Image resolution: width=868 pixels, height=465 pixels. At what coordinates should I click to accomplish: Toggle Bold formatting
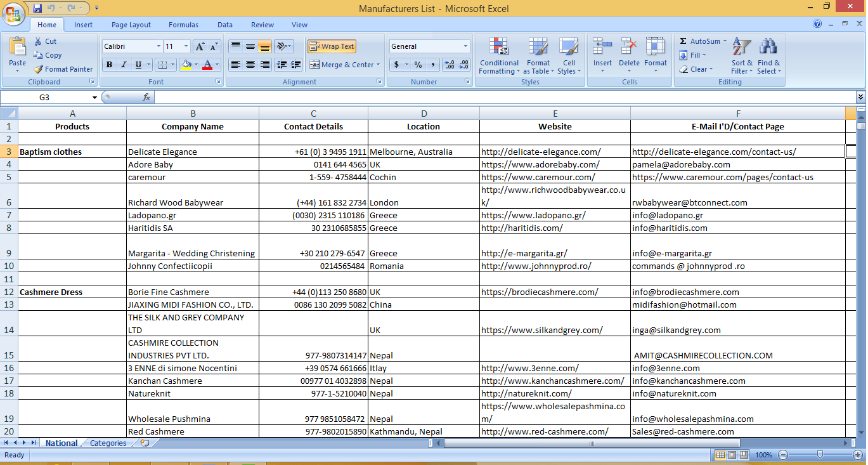[109, 65]
